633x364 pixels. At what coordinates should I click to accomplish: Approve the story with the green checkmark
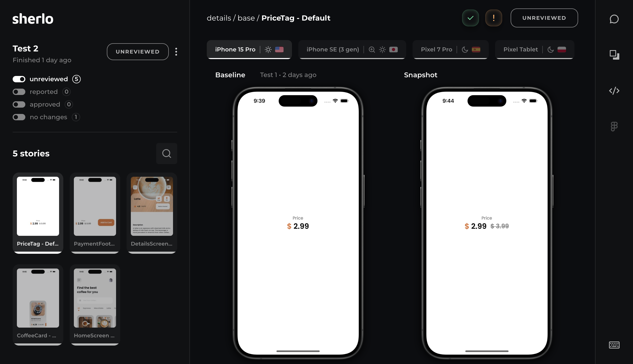(470, 18)
